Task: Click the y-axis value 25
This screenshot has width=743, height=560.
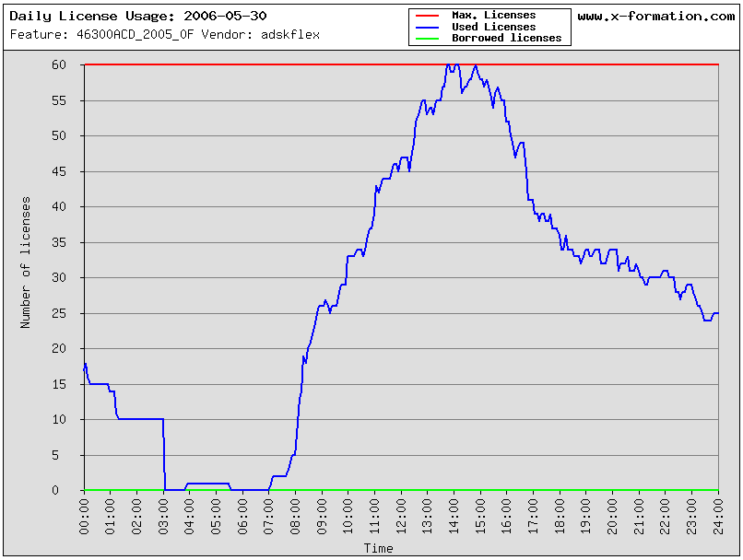Action: pyautogui.click(x=59, y=314)
